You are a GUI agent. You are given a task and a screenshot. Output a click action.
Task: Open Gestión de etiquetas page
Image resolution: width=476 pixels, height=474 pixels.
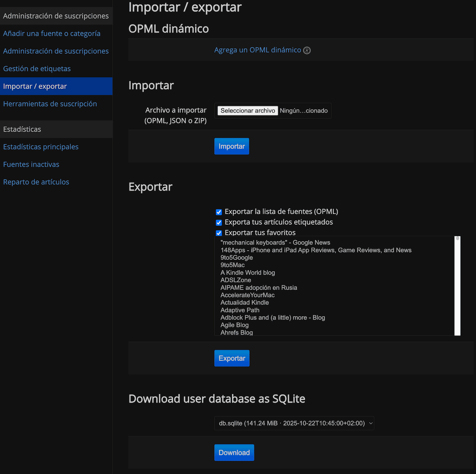pos(37,69)
